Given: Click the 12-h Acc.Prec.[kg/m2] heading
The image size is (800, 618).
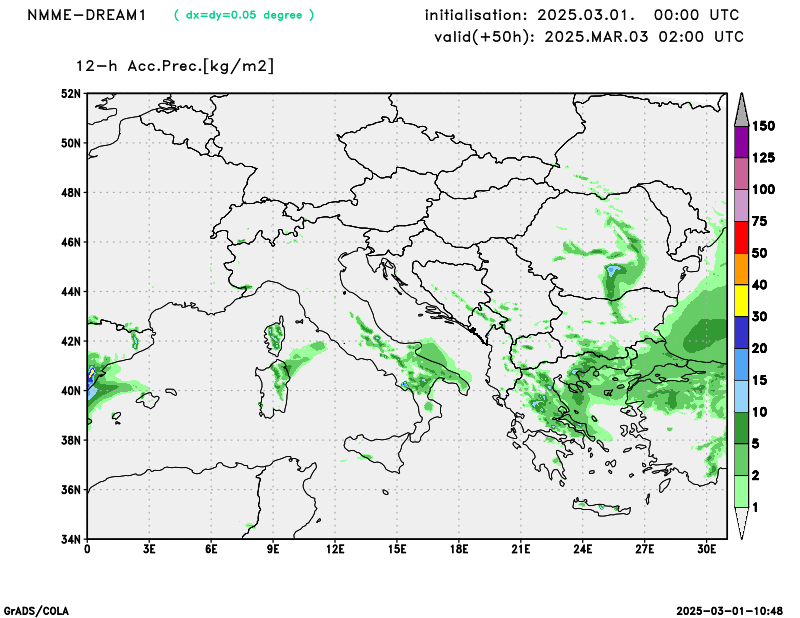Looking at the screenshot, I should (x=175, y=66).
